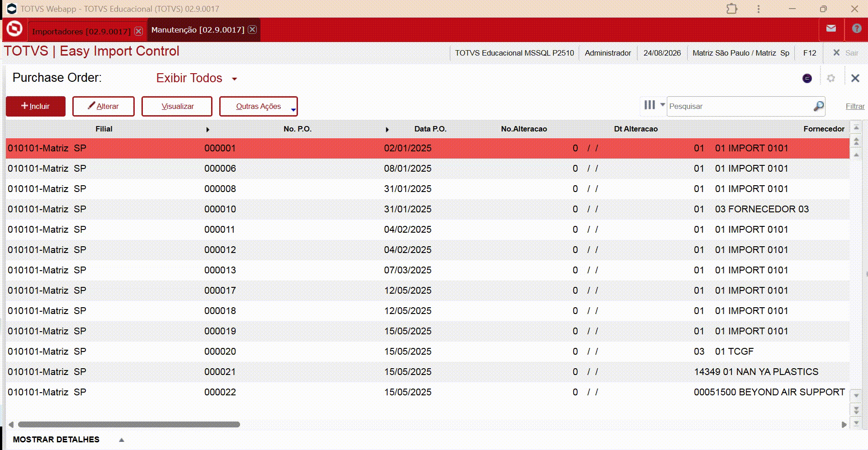Click Matriz São Paulo branch info
This screenshot has width=868, height=450.
[x=741, y=53]
